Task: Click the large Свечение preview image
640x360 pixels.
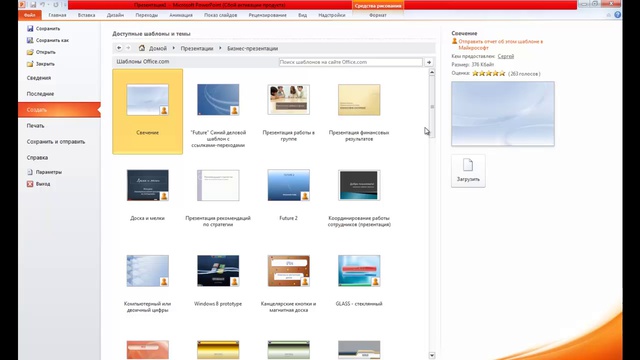Action: [x=503, y=113]
